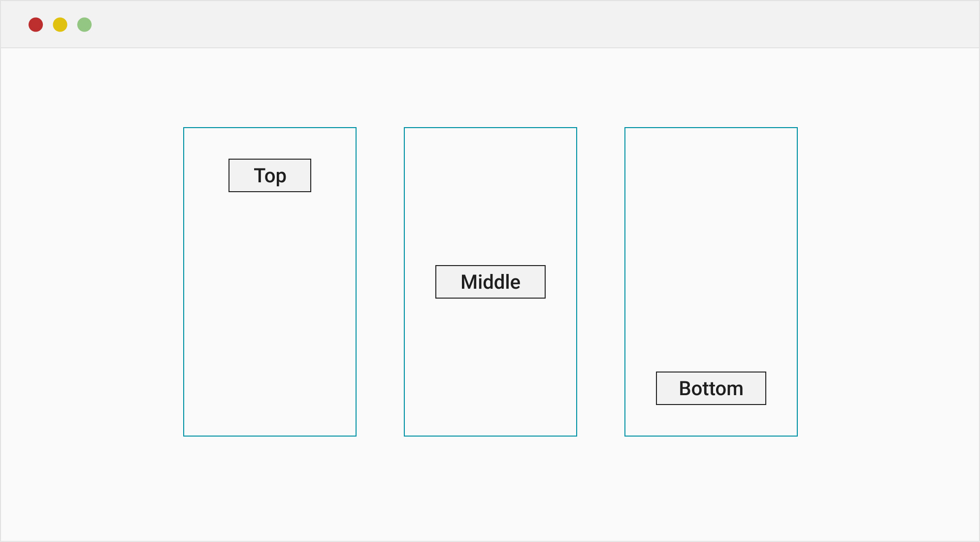The width and height of the screenshot is (980, 542).
Task: Click the word "Middle" in center panel
Action: [x=490, y=282]
